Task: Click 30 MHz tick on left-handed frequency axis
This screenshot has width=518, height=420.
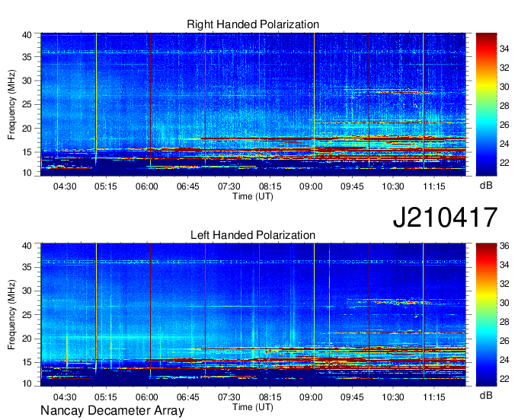Action: pos(27,291)
